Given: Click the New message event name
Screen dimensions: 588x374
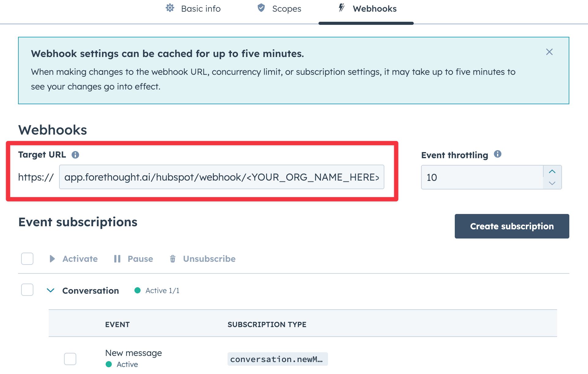Looking at the screenshot, I should [x=134, y=353].
